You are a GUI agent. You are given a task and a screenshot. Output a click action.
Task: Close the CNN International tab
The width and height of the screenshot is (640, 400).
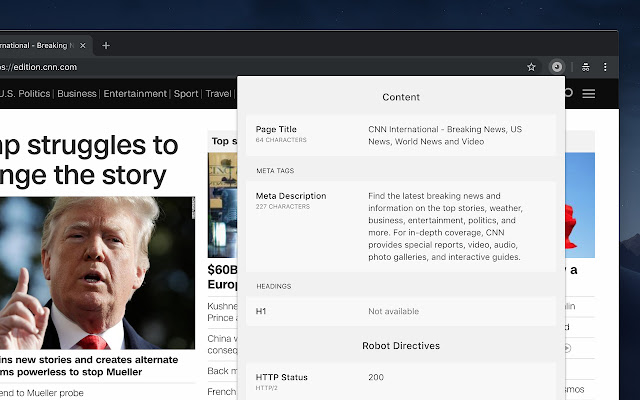click(83, 45)
